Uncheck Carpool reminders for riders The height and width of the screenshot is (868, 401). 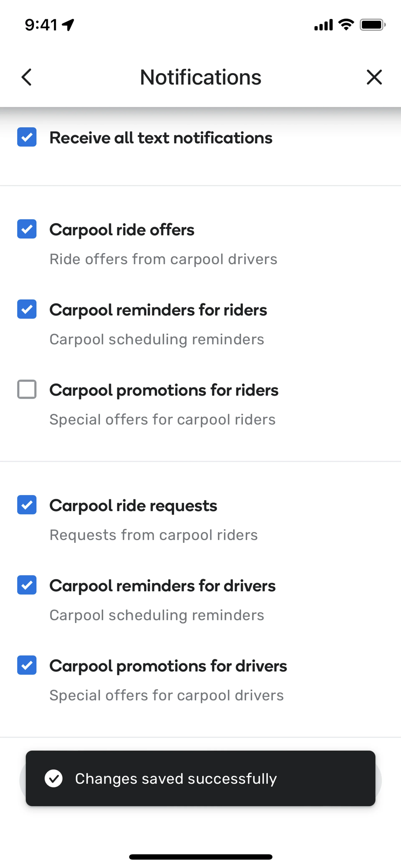pos(27,309)
